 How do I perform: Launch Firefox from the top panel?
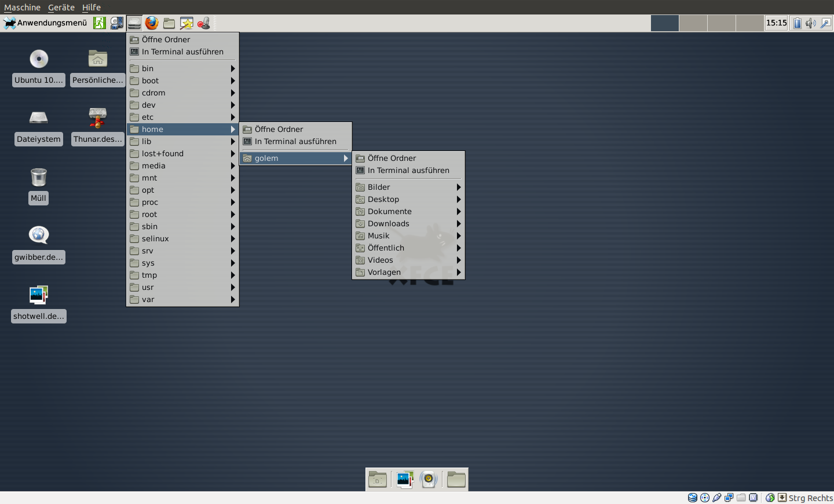(x=152, y=23)
